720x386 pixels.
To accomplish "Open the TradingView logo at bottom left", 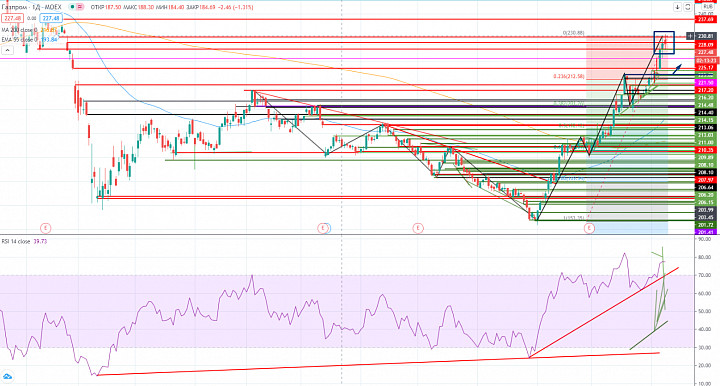I will coord(7,377).
